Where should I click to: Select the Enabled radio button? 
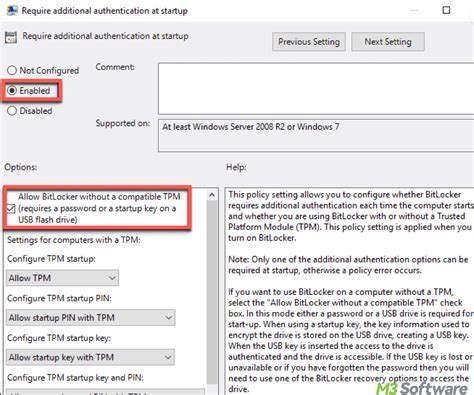coord(12,90)
